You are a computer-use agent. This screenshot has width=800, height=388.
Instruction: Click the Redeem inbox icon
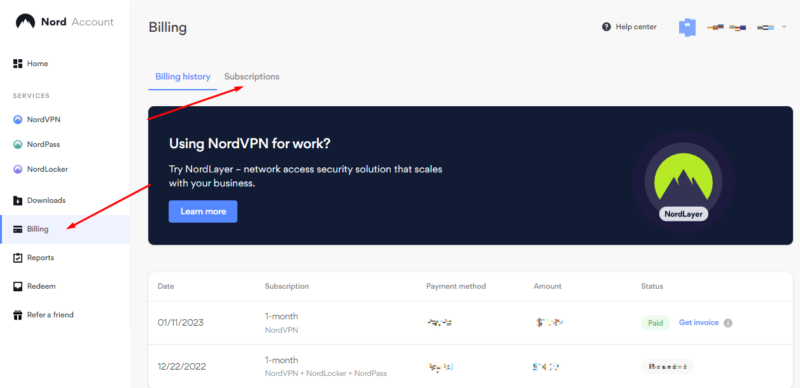point(18,286)
